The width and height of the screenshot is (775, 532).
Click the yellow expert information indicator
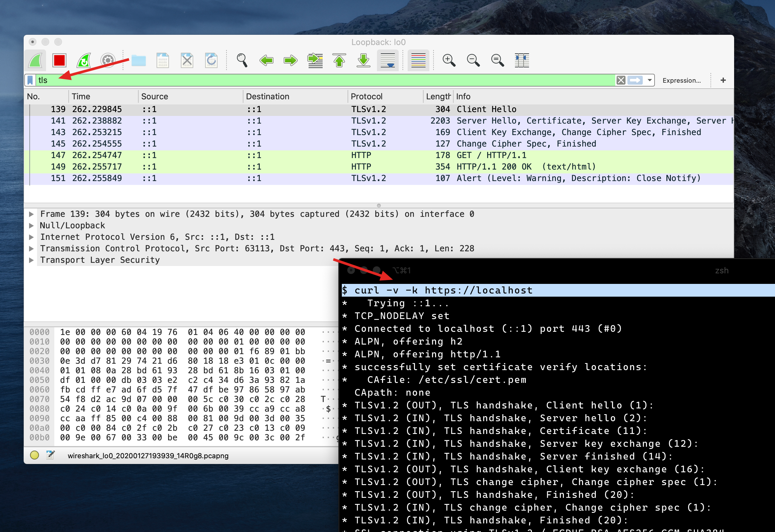tap(35, 455)
